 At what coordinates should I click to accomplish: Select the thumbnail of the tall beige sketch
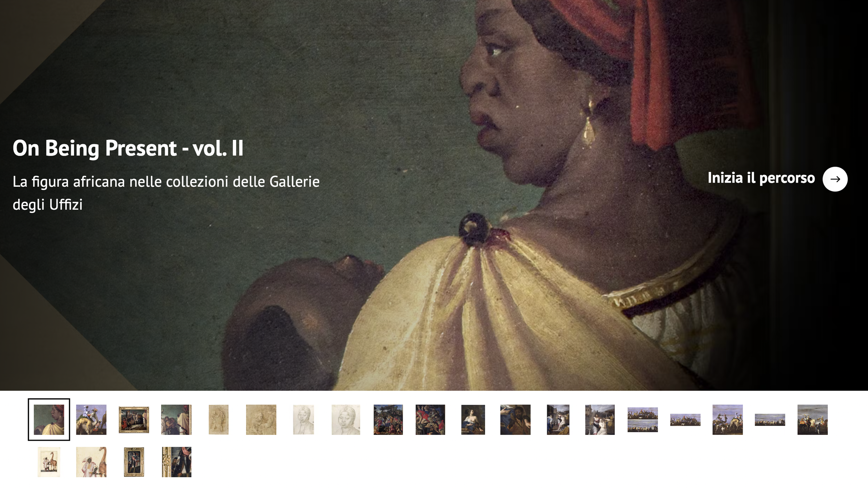(x=219, y=419)
